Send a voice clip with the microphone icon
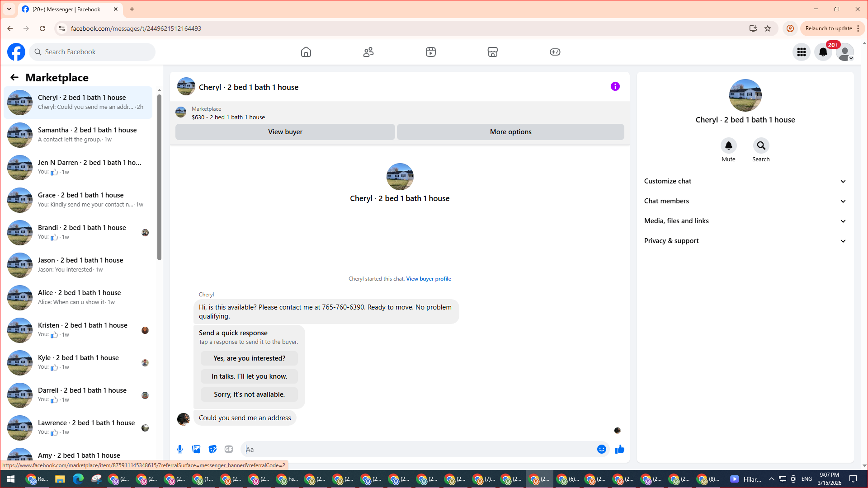The height and width of the screenshot is (488, 868). point(180,449)
